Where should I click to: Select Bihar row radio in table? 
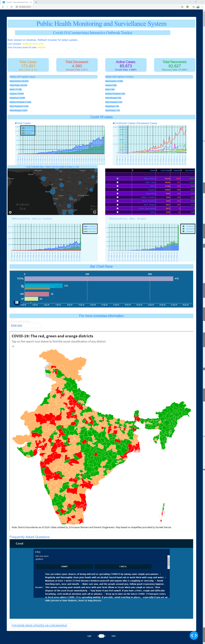point(117,212)
